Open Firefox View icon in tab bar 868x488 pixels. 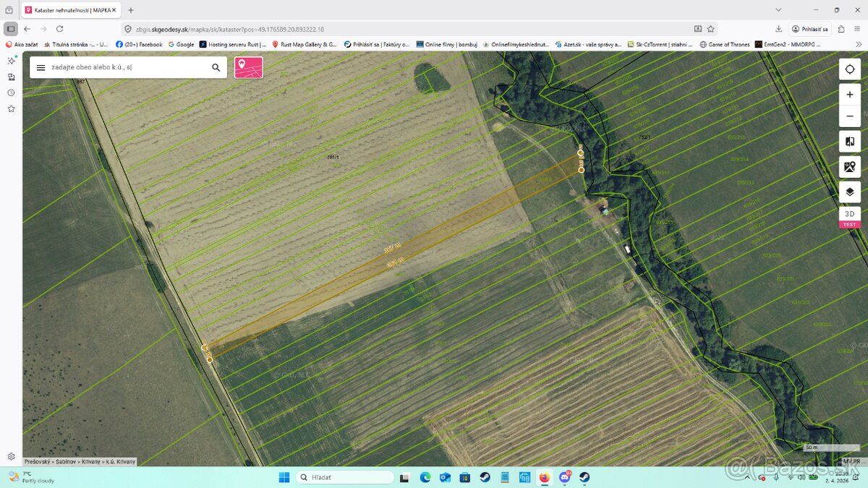[x=9, y=10]
